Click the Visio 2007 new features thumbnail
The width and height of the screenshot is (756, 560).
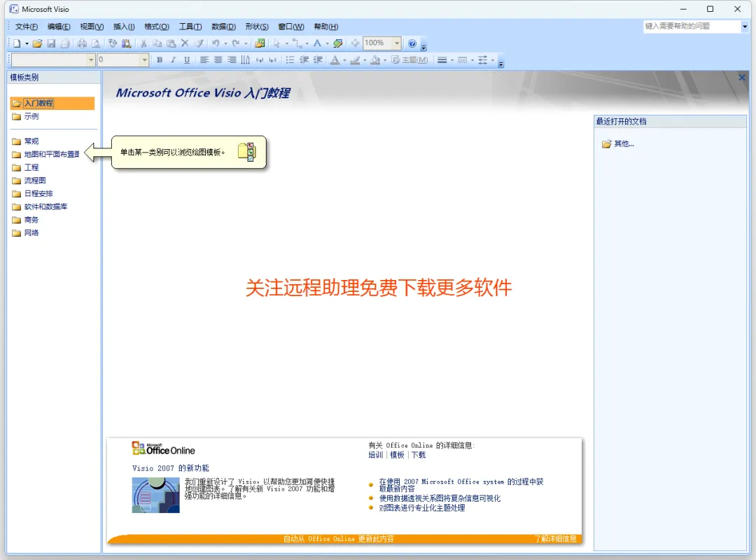pos(155,495)
